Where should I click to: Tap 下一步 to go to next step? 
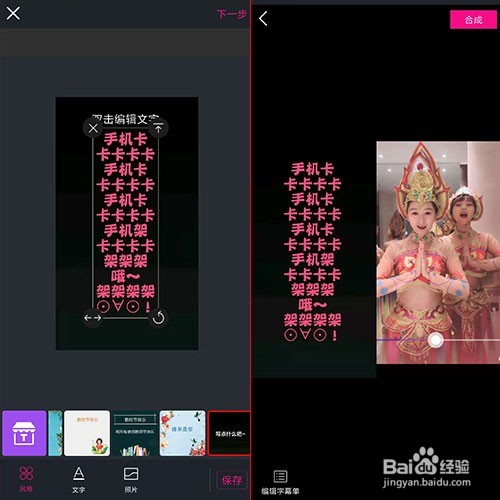[x=232, y=14]
